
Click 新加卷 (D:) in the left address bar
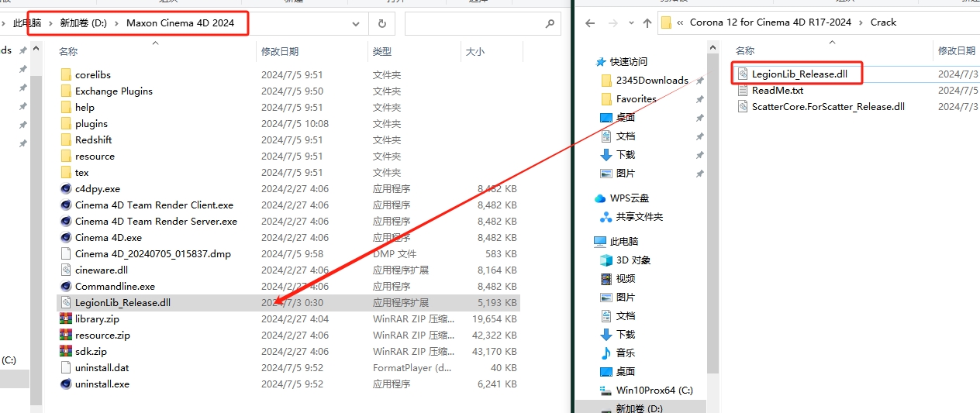[x=83, y=23]
